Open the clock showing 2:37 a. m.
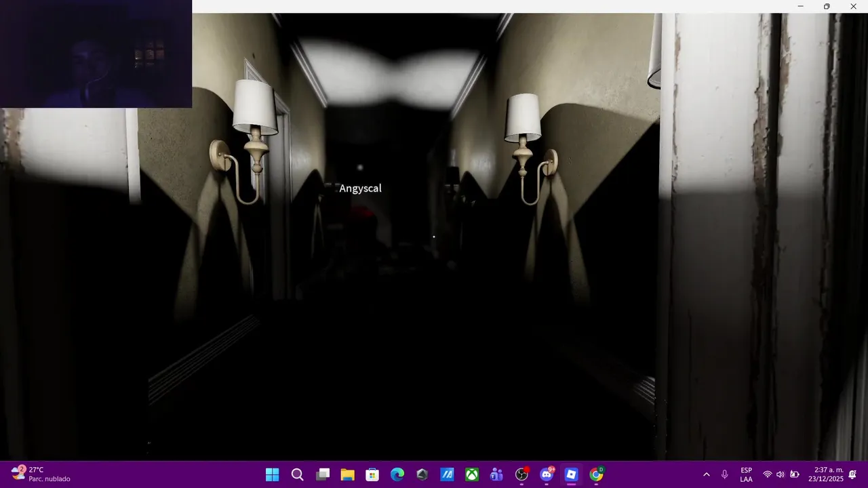The width and height of the screenshot is (868, 488). (826, 474)
